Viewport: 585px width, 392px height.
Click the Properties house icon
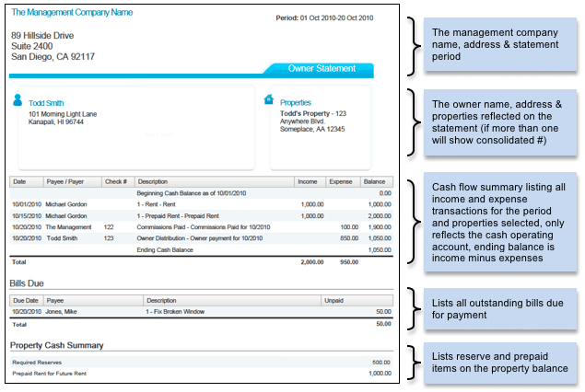(269, 100)
